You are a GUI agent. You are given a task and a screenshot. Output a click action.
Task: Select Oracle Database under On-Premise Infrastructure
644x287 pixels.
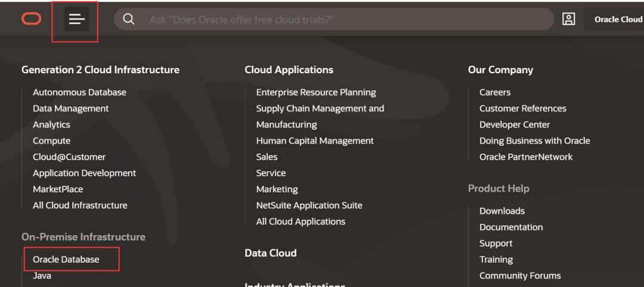tap(66, 259)
